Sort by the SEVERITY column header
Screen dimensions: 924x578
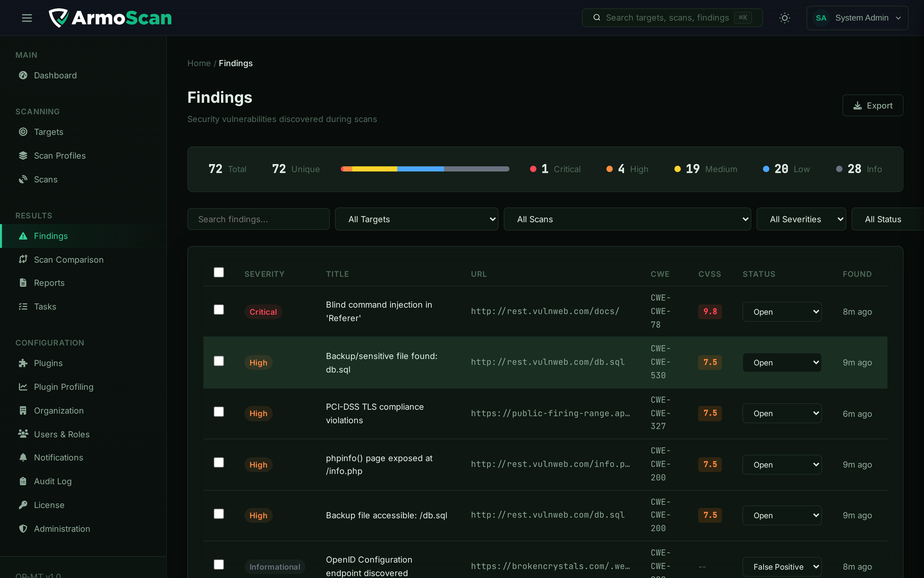(x=264, y=274)
